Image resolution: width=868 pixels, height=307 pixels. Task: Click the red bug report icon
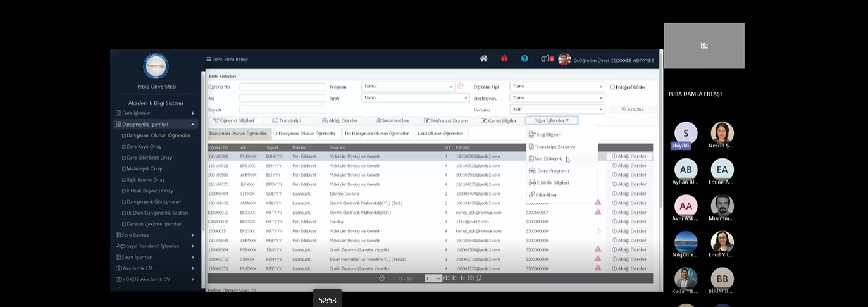click(x=504, y=59)
